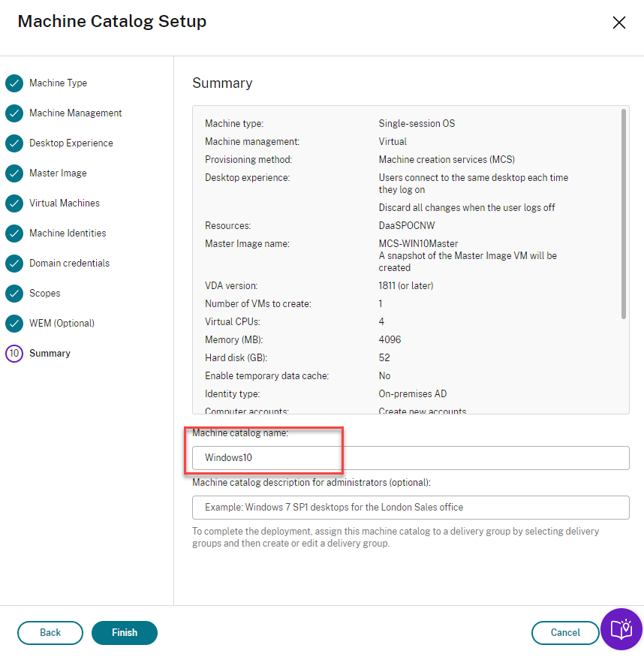Jump to the Master Image step
The height and width of the screenshot is (660, 644).
(x=58, y=173)
